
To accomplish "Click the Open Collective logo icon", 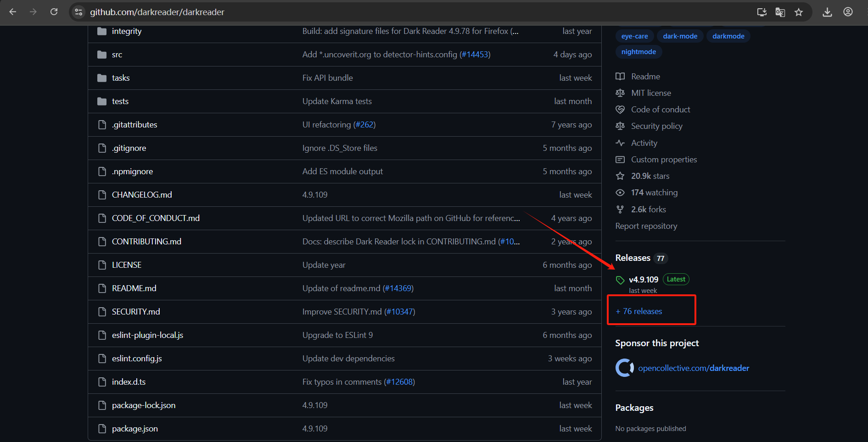I will [625, 368].
